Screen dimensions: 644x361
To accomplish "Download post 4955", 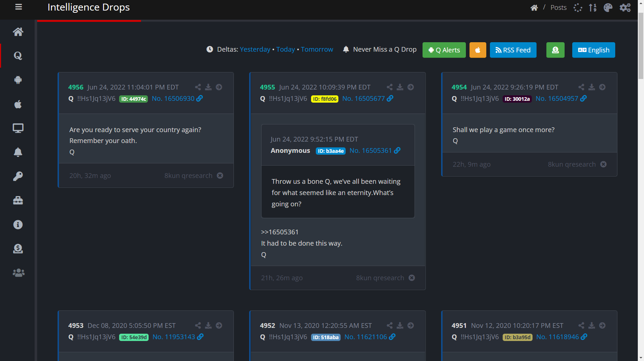I will pos(400,87).
